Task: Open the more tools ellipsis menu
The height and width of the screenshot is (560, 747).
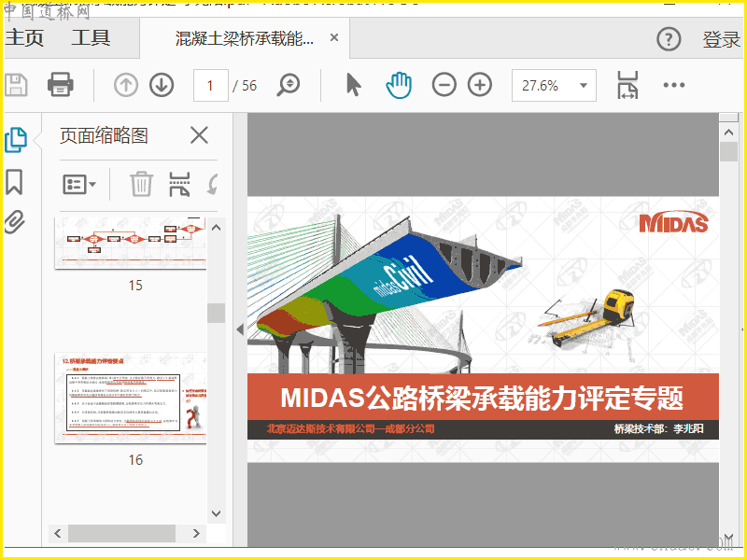Action: (x=674, y=85)
